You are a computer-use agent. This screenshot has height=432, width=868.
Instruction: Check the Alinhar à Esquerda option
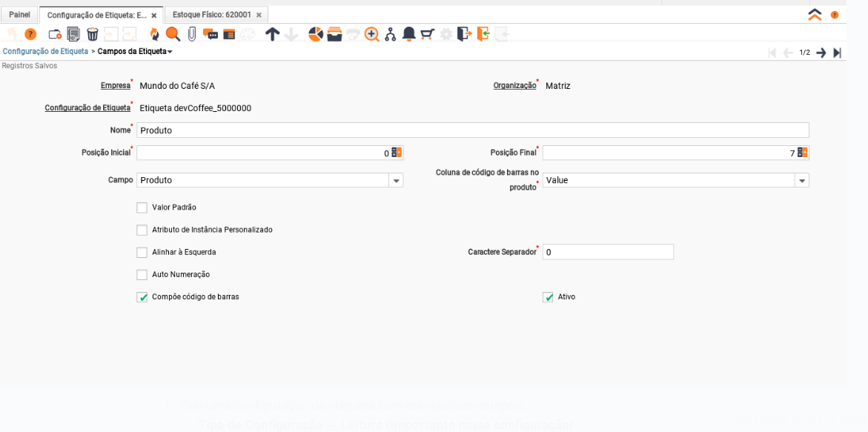[x=142, y=253]
